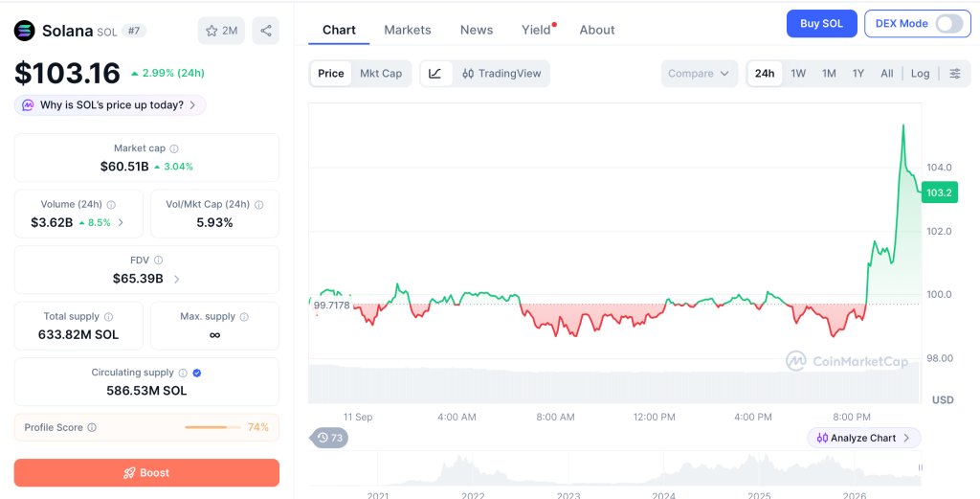Image resolution: width=980 pixels, height=499 pixels.
Task: Expand the FDV details chevron
Action: 177,279
